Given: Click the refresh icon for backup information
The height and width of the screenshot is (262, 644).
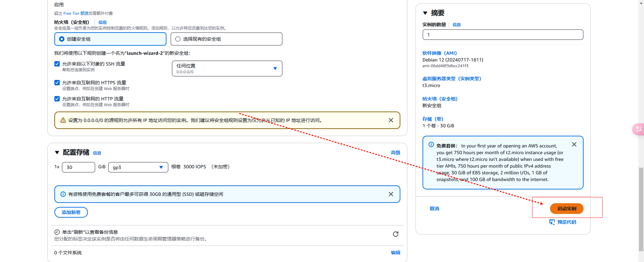Looking at the screenshot, I should (395, 234).
